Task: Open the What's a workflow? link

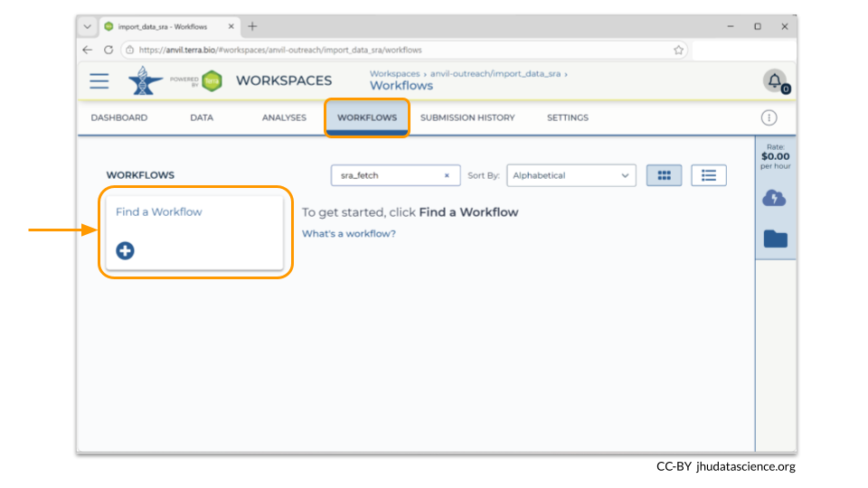Action: tap(349, 233)
